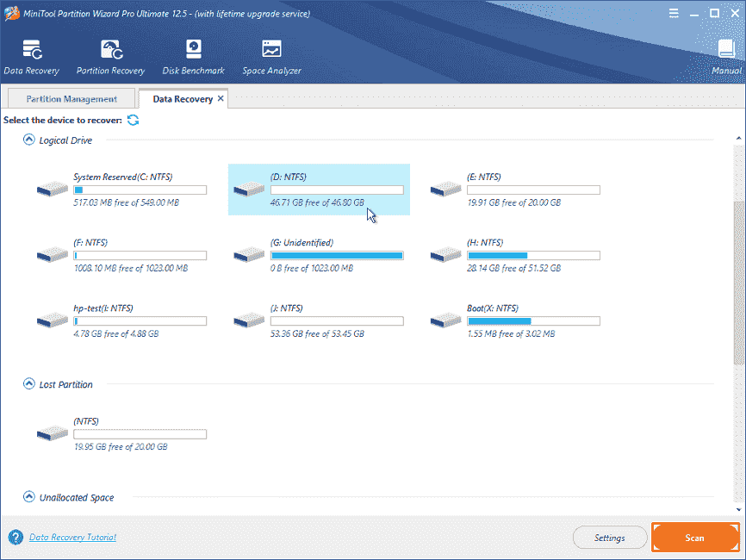The height and width of the screenshot is (560, 746).
Task: Open the Data Recovery toolbar icon
Action: tap(32, 50)
